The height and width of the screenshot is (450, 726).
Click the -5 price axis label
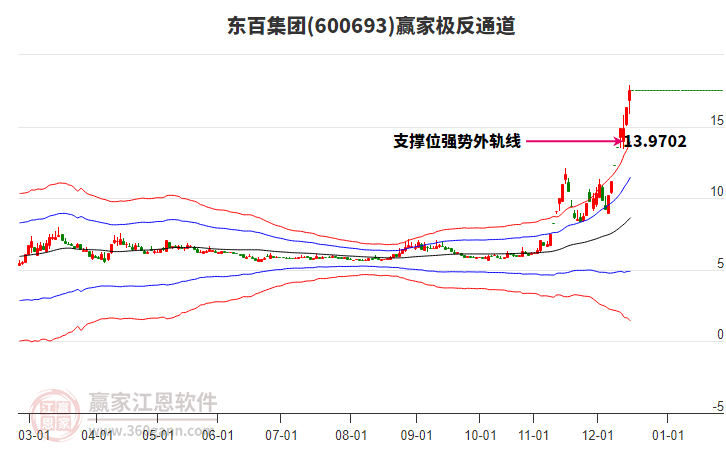(x=718, y=406)
